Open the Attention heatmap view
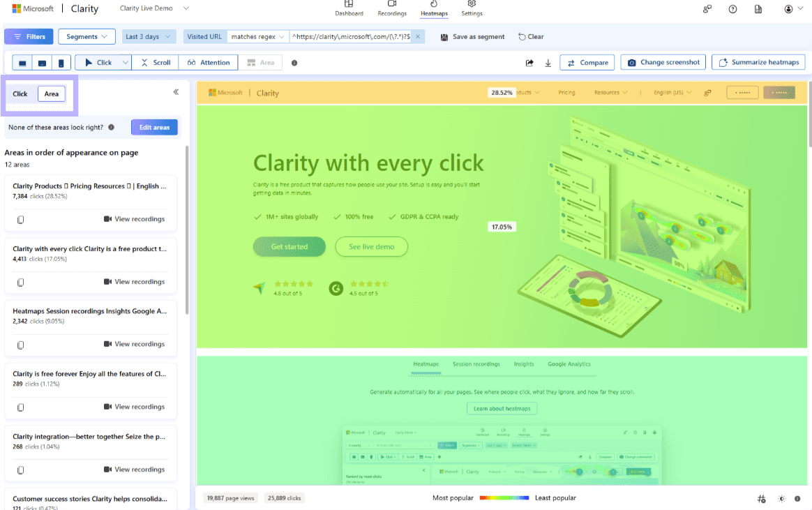812x510 pixels. coord(208,62)
